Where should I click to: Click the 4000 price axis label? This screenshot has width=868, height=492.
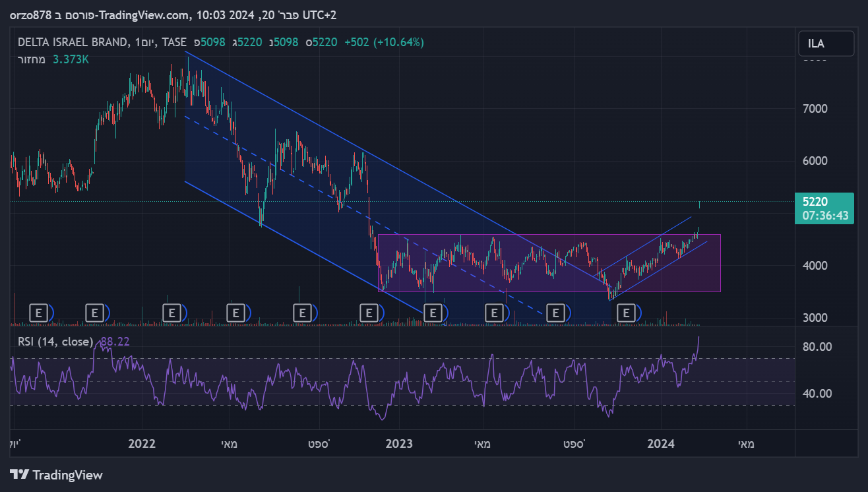pyautogui.click(x=815, y=266)
